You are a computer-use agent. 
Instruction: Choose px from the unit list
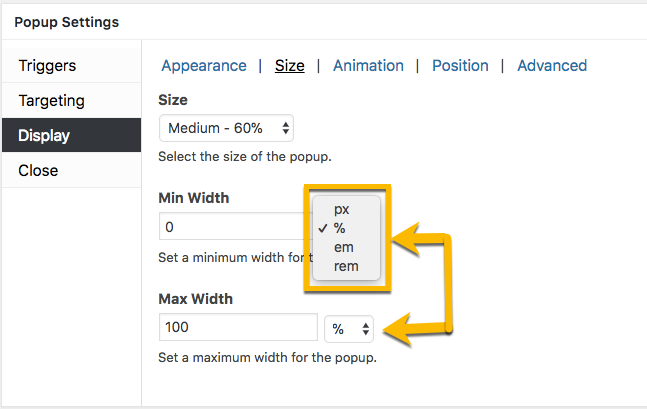point(342,210)
